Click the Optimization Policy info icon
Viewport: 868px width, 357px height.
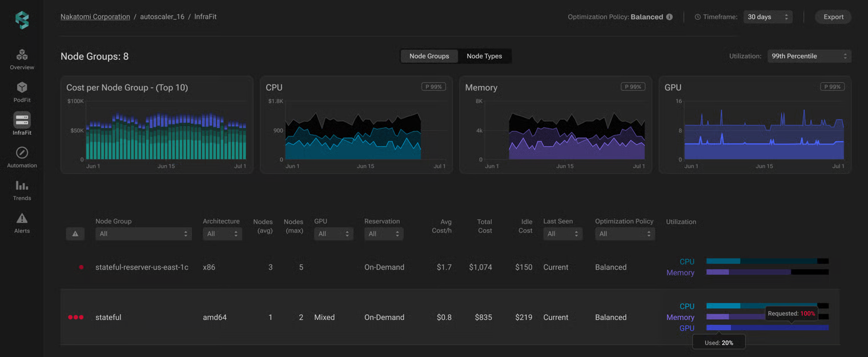[669, 17]
